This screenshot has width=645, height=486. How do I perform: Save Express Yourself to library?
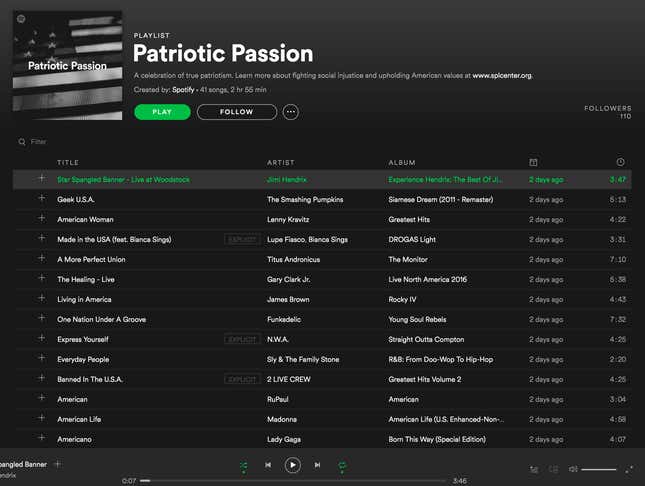(42, 338)
